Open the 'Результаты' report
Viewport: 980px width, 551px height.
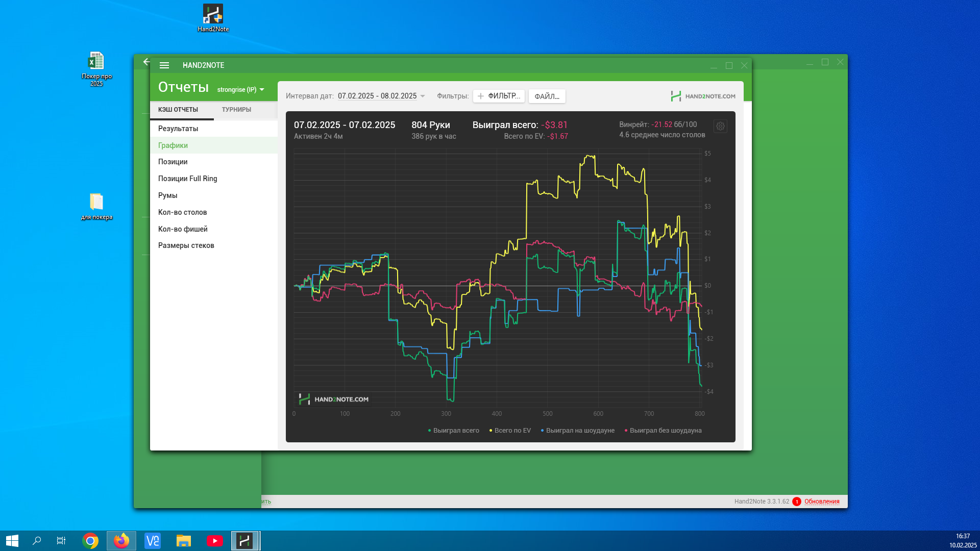tap(214, 129)
